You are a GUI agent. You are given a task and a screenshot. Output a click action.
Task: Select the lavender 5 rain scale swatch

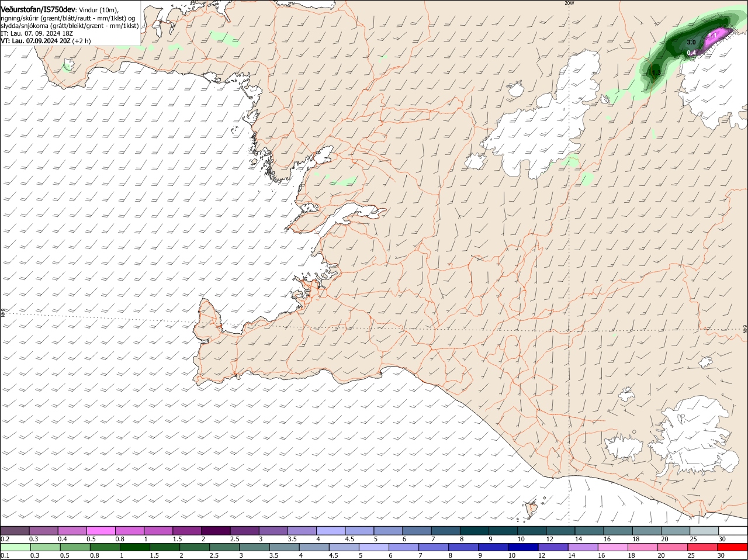point(374,547)
